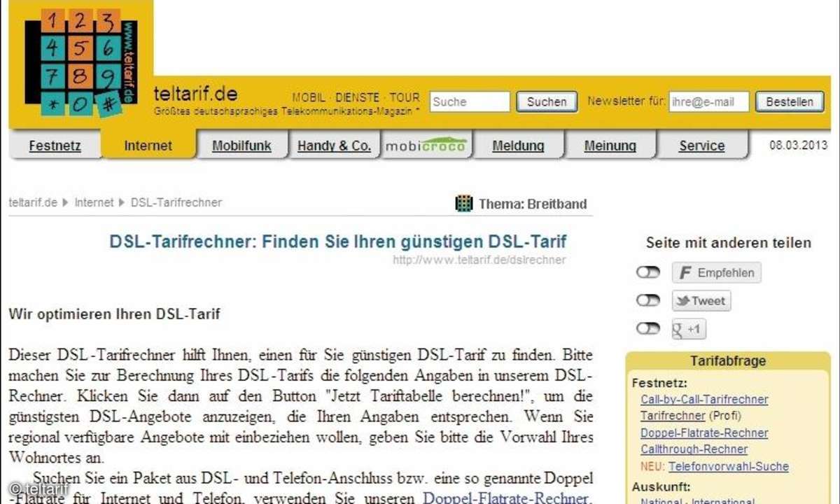Click the Doppel-Flatrate-Rechner link in article text
840x504 pixels.
[505, 498]
